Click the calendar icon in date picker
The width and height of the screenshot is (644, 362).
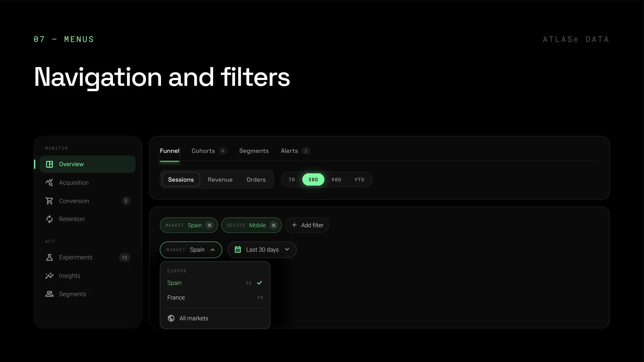click(238, 249)
